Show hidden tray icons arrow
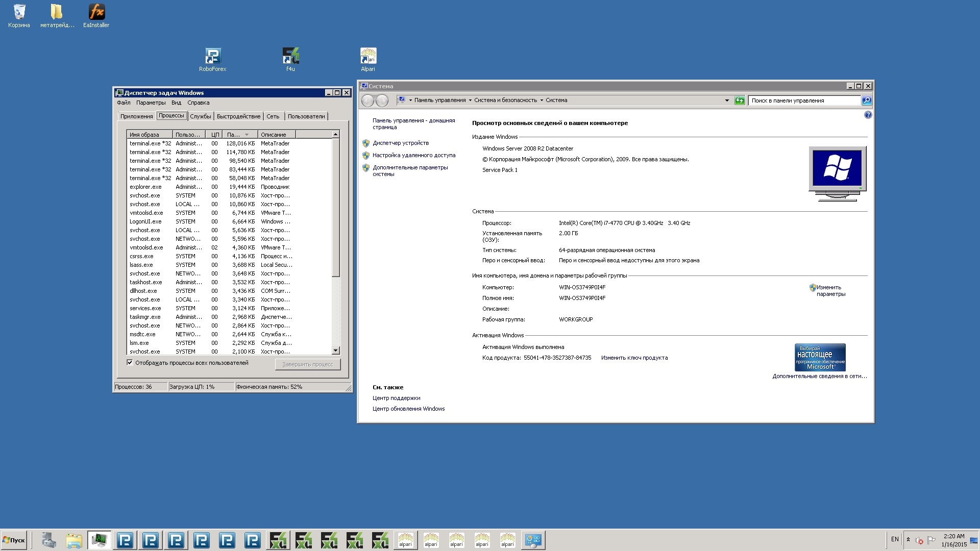 tap(908, 540)
